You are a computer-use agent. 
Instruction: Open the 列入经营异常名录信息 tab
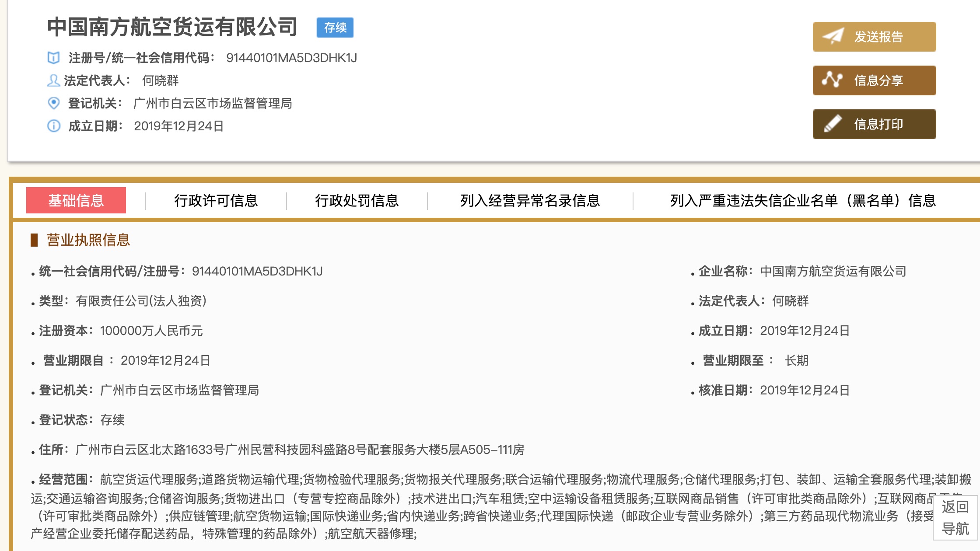(530, 200)
